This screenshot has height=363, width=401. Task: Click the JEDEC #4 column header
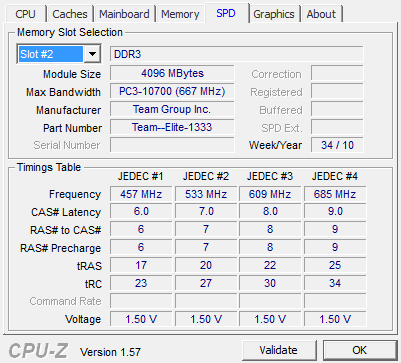pyautogui.click(x=335, y=176)
